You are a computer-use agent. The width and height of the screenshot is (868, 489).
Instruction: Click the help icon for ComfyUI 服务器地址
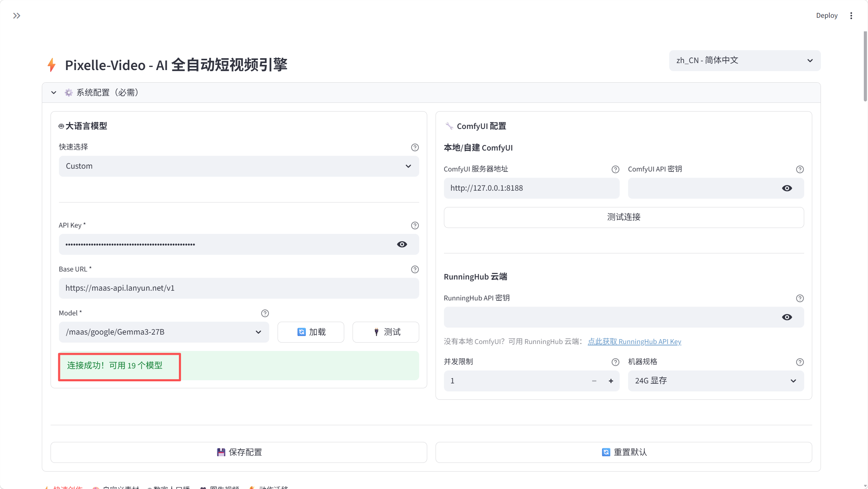point(615,169)
